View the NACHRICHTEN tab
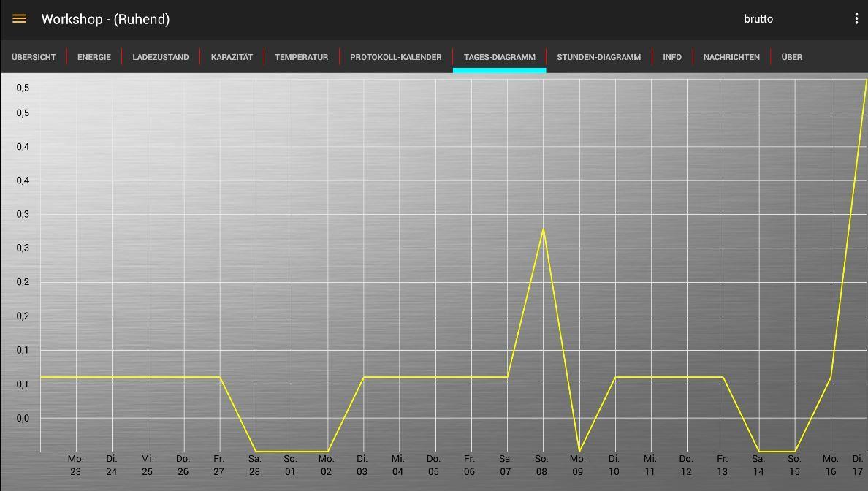Screen dimensions: 868x491 (x=731, y=57)
